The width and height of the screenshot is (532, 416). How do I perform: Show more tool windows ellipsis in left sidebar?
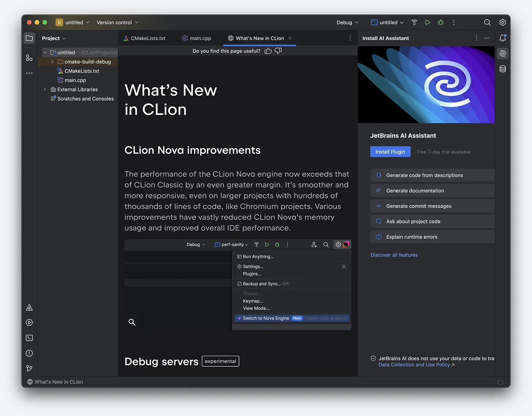[x=29, y=73]
